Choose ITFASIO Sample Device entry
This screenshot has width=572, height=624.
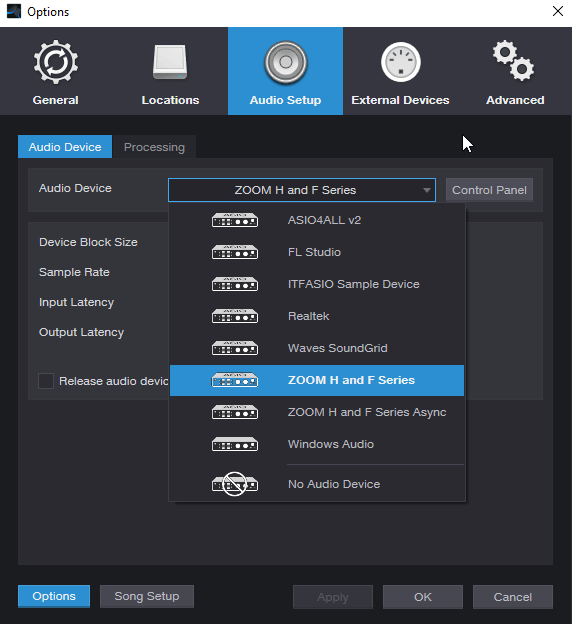(x=317, y=284)
